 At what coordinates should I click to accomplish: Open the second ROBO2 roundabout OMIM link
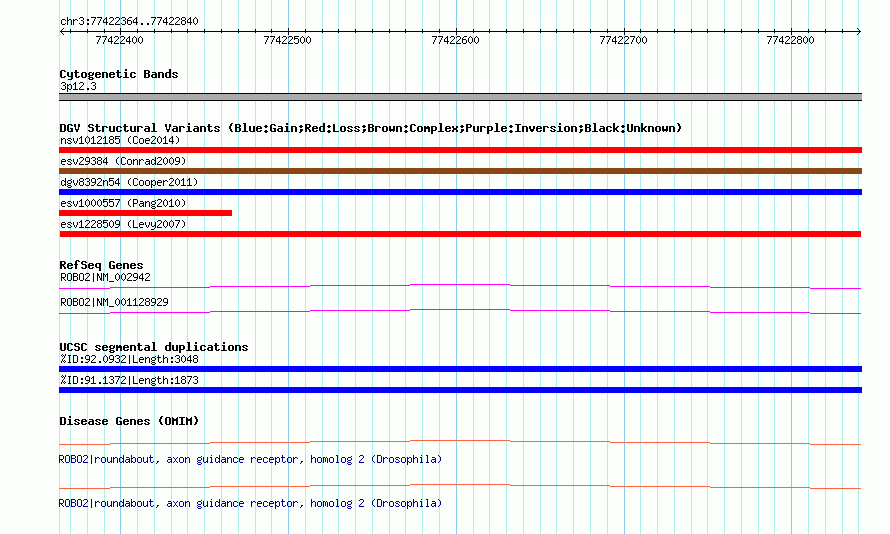pos(250,503)
